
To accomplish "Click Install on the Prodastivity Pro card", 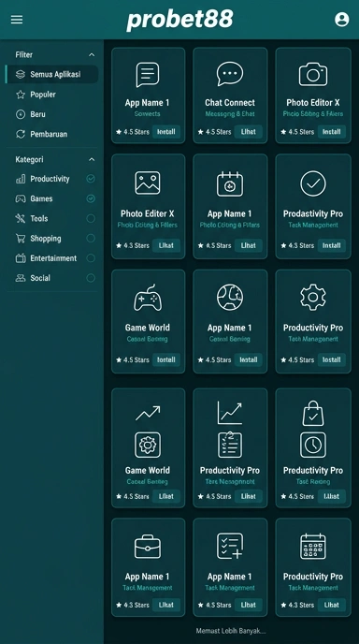I will click(332, 245).
